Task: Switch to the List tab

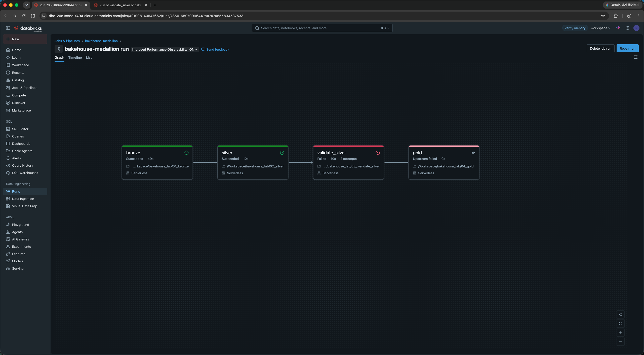Action: (89, 57)
